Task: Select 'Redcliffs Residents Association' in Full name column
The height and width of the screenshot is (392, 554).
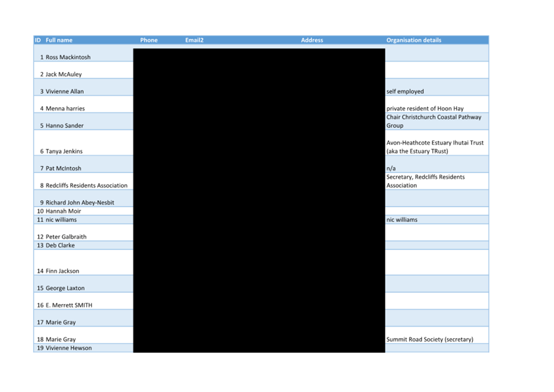Action: [x=87, y=185]
